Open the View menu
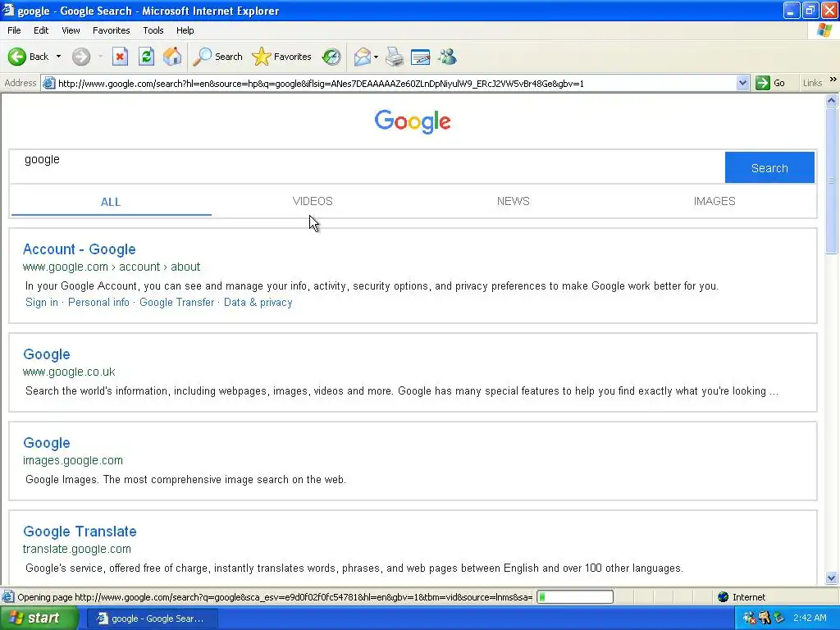 pyautogui.click(x=71, y=30)
